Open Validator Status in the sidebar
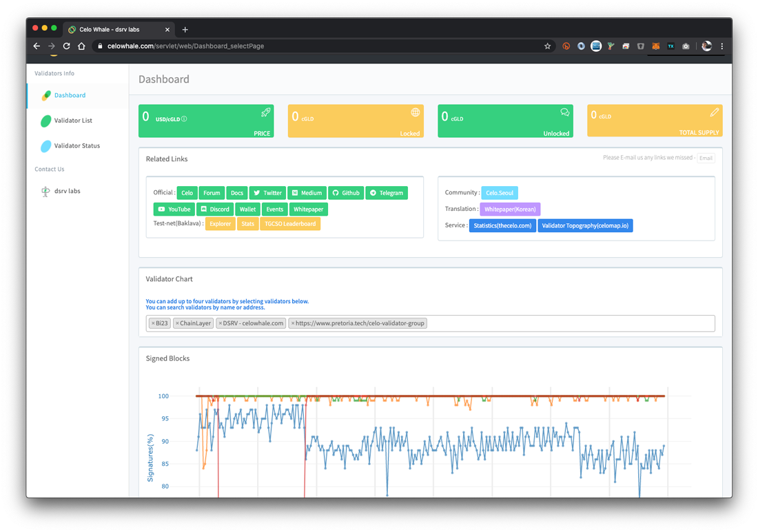 pyautogui.click(x=76, y=145)
